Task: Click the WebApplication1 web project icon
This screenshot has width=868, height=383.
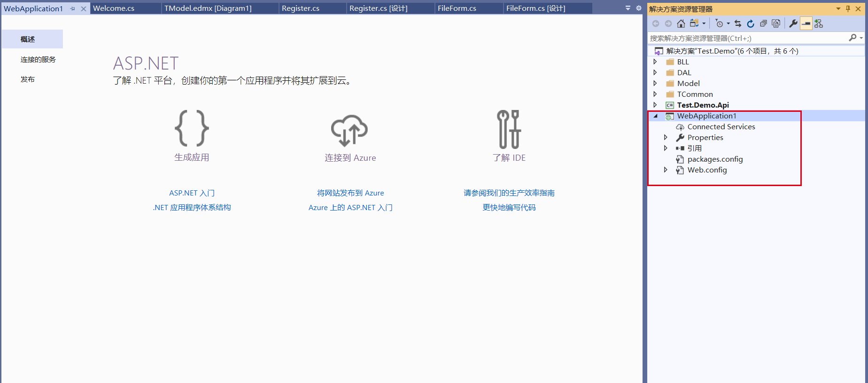Action: pyautogui.click(x=670, y=116)
